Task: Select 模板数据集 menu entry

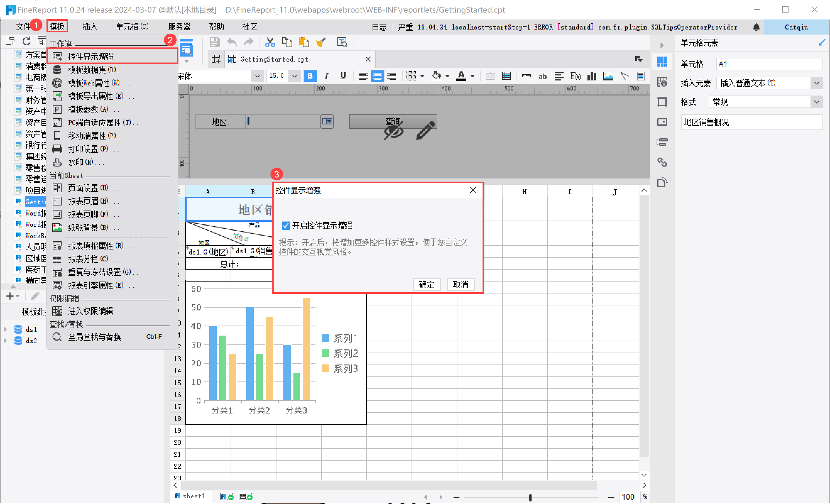Action: tap(92, 70)
